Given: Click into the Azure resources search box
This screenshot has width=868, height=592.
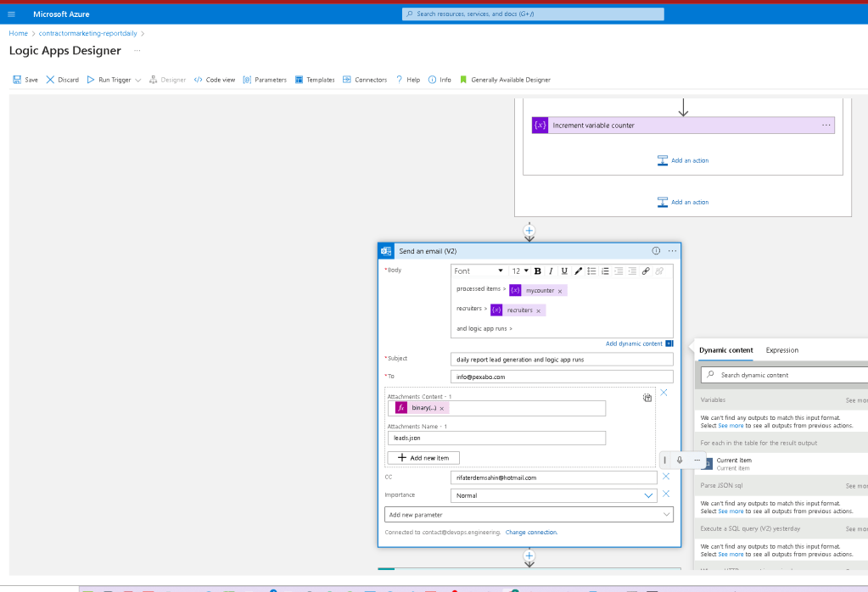Looking at the screenshot, I should [x=533, y=14].
